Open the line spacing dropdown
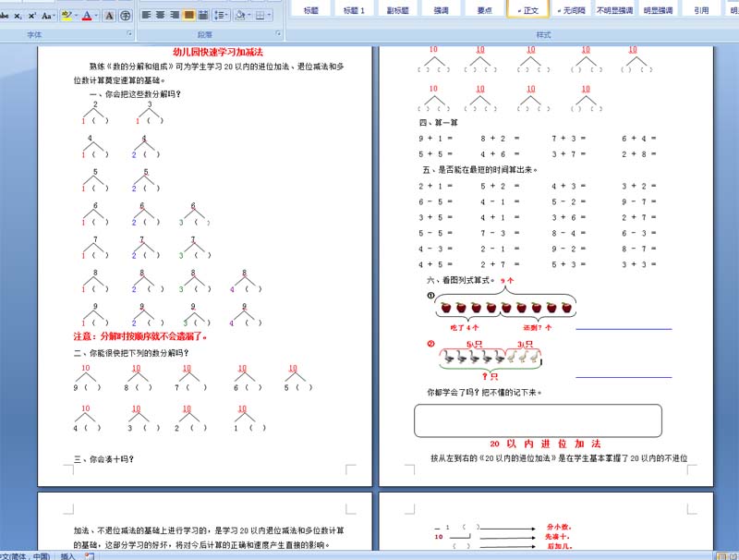 point(221,15)
